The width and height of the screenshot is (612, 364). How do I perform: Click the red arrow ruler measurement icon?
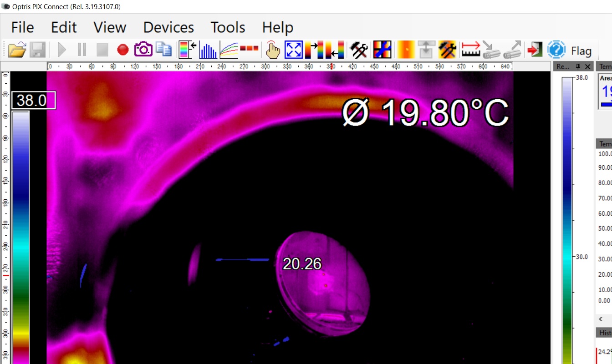(470, 50)
